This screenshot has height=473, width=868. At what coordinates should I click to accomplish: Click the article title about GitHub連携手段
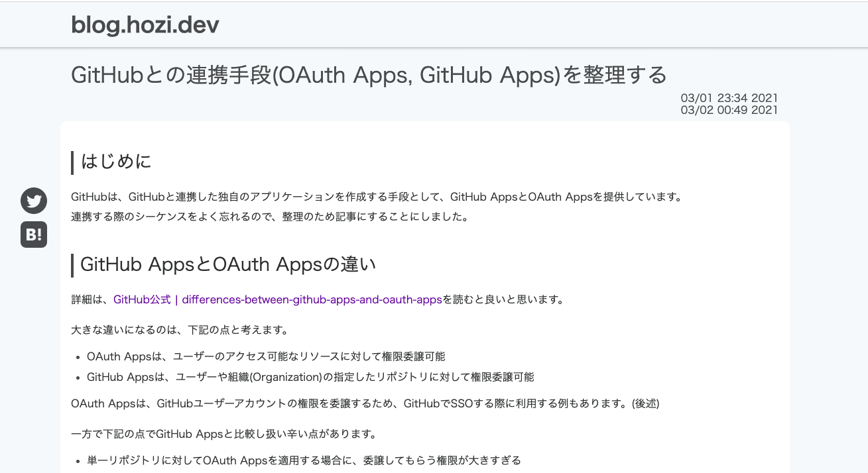click(369, 75)
